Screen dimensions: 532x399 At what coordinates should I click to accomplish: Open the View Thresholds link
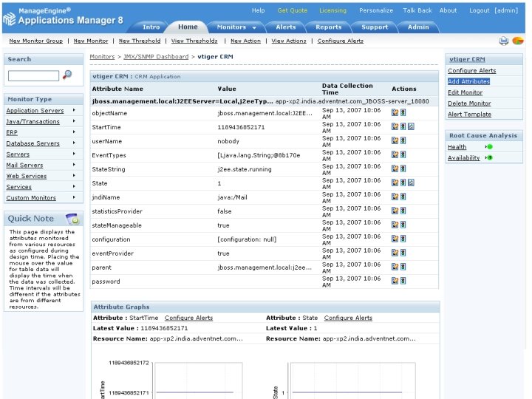point(194,41)
